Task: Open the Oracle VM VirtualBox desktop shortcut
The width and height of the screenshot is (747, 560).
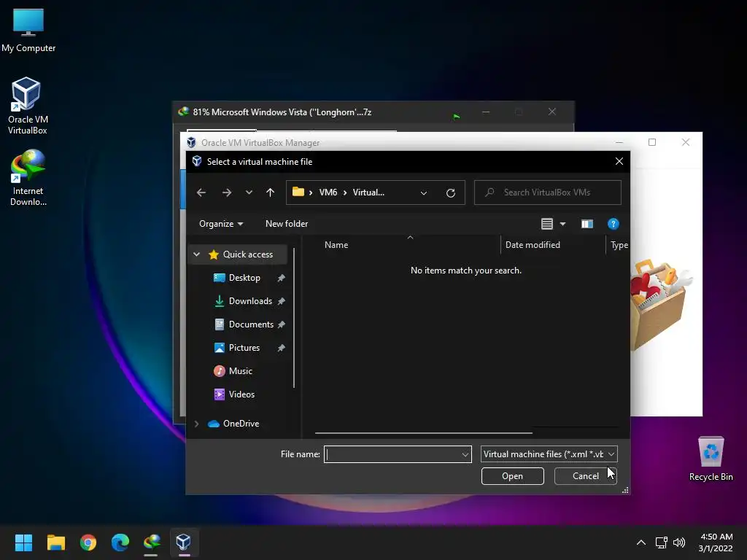Action: pos(27,106)
